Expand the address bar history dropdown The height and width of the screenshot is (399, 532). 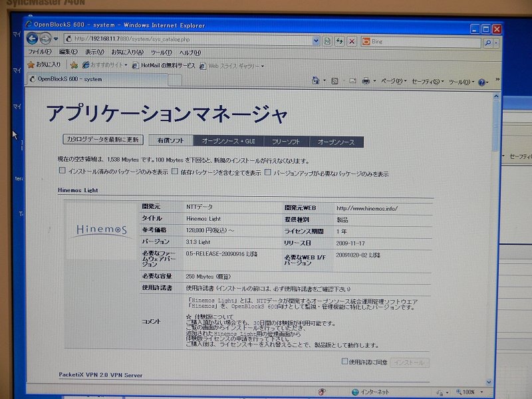point(316,41)
